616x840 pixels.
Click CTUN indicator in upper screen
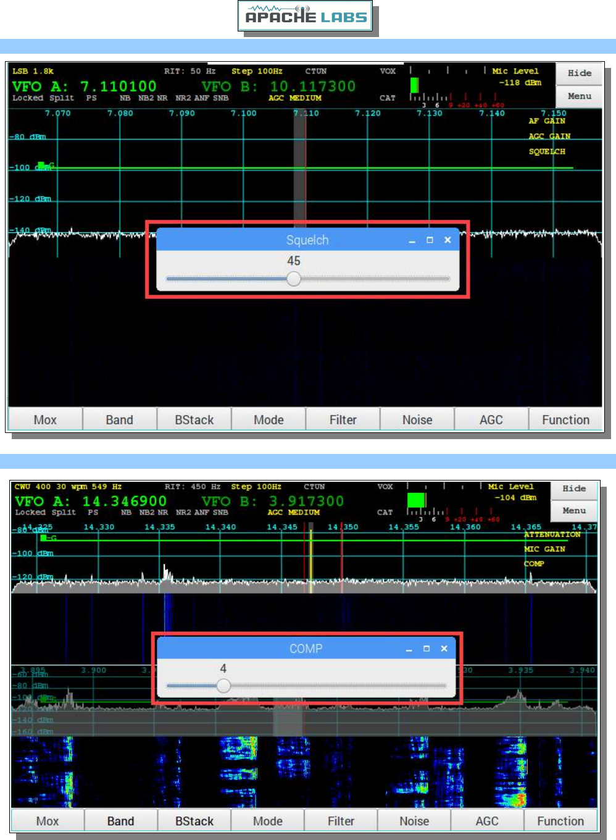316,71
